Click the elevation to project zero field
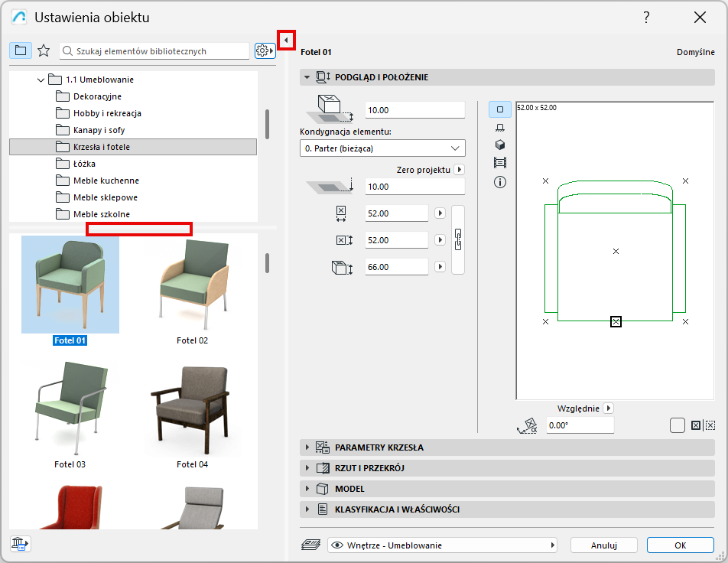This screenshot has width=728, height=563. coord(415,187)
